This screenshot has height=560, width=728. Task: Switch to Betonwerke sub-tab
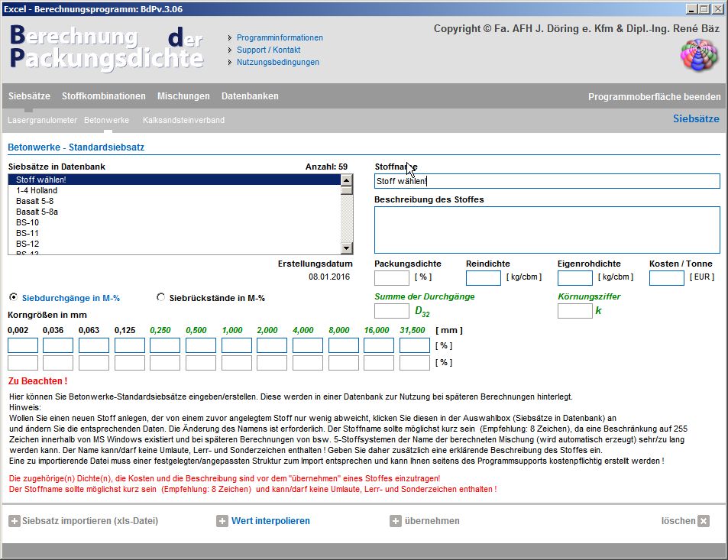click(x=106, y=120)
